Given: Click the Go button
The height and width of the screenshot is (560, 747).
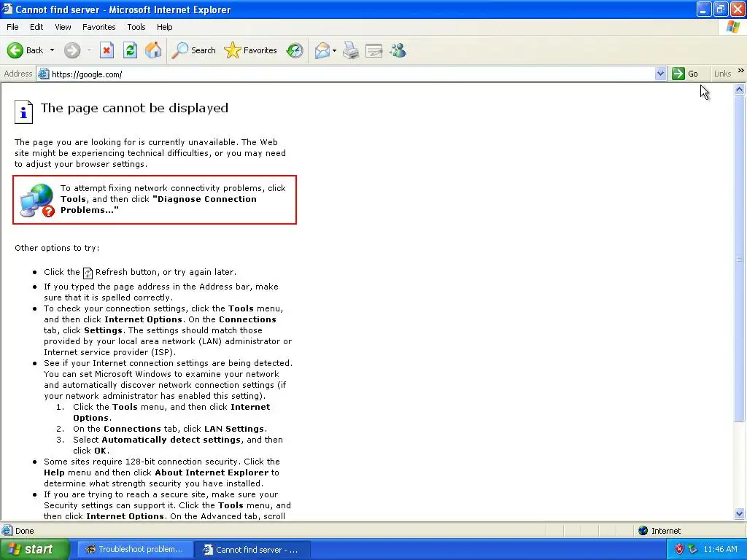Looking at the screenshot, I should [x=685, y=74].
